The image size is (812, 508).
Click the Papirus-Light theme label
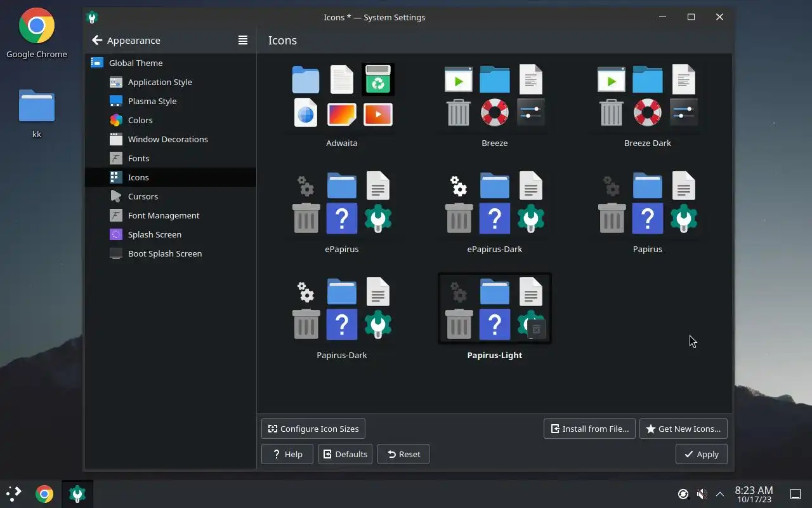495,355
